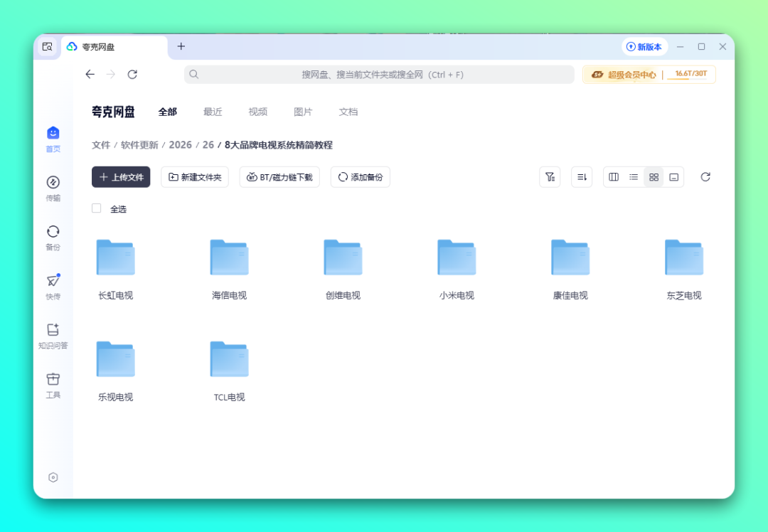Switch to the 文档 (Documents) tab

coord(348,112)
